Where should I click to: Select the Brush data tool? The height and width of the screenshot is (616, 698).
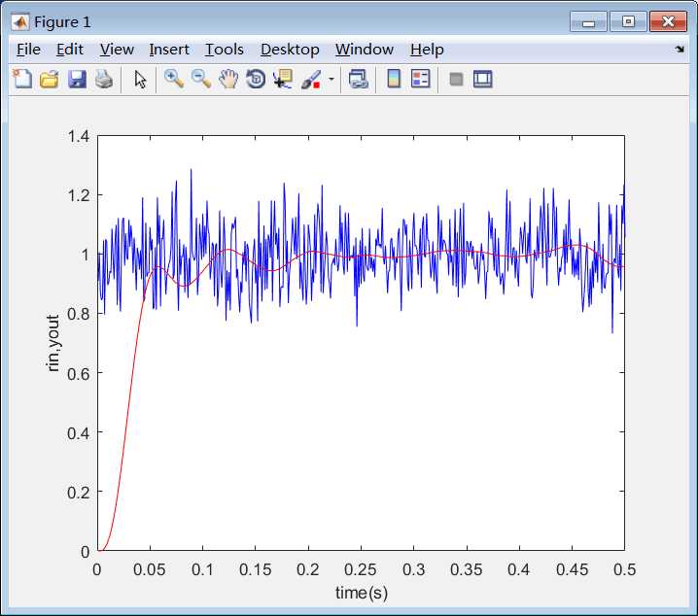[311, 79]
